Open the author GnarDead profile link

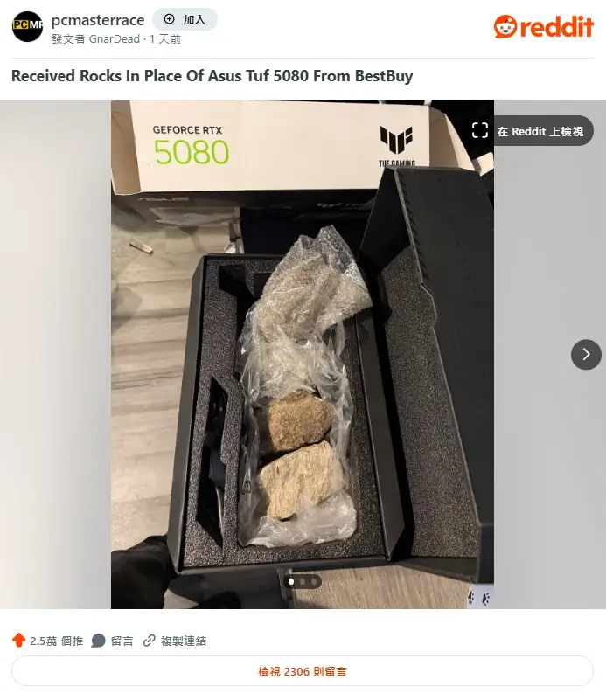coord(115,39)
